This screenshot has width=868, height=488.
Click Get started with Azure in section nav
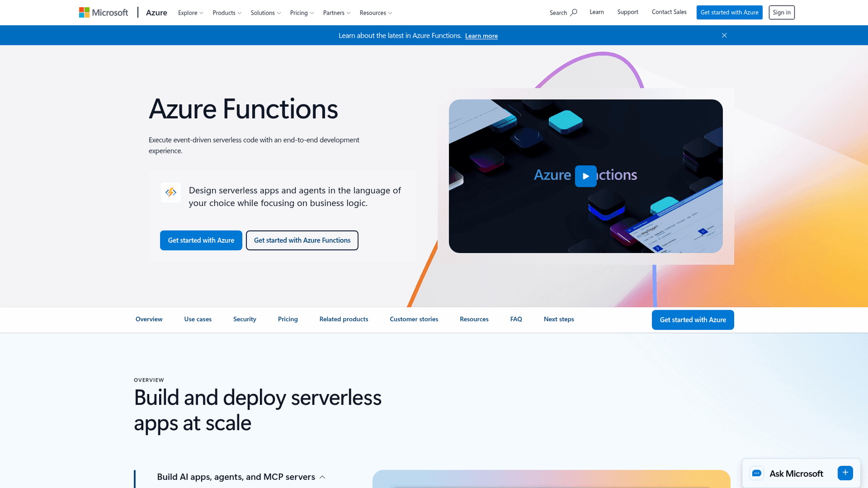click(693, 320)
